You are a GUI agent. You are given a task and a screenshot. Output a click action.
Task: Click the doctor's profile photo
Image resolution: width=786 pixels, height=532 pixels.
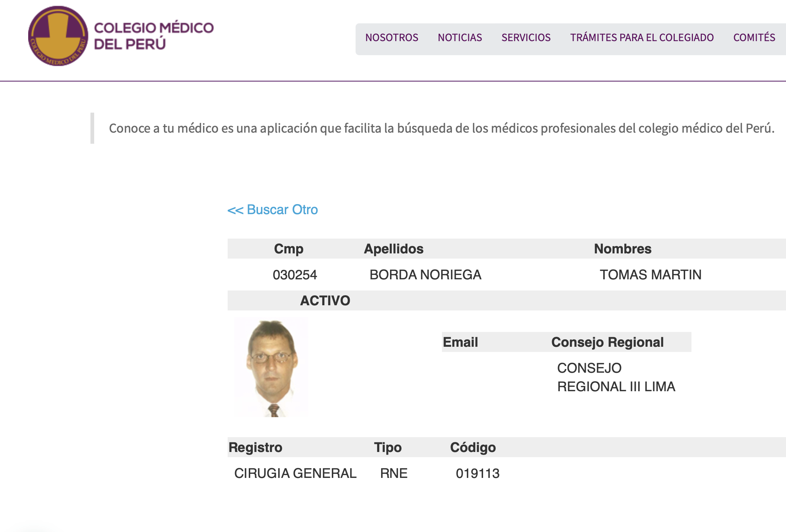tap(271, 367)
